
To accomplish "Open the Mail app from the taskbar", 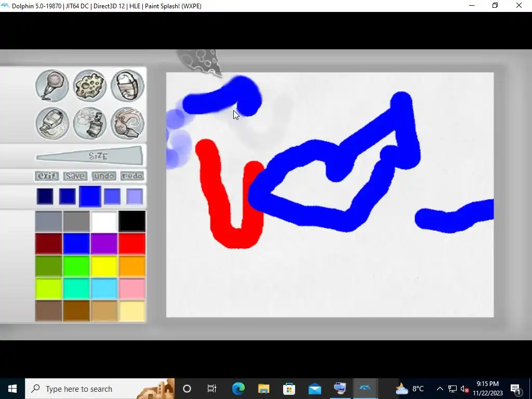I will click(315, 389).
